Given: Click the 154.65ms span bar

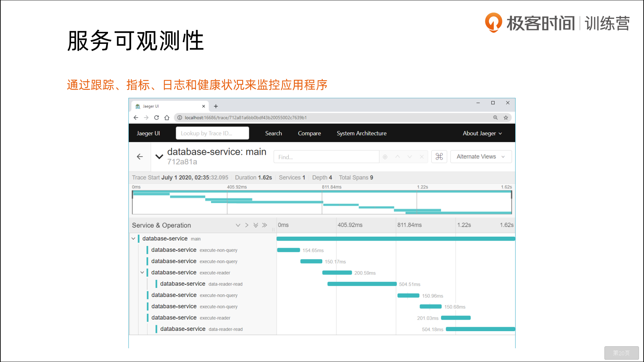Looking at the screenshot, I should point(288,250).
